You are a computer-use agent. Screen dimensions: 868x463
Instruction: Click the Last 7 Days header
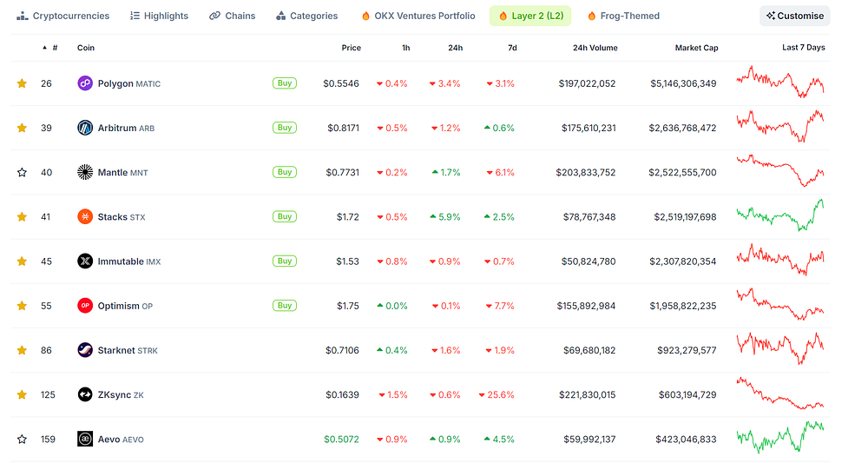(803, 47)
